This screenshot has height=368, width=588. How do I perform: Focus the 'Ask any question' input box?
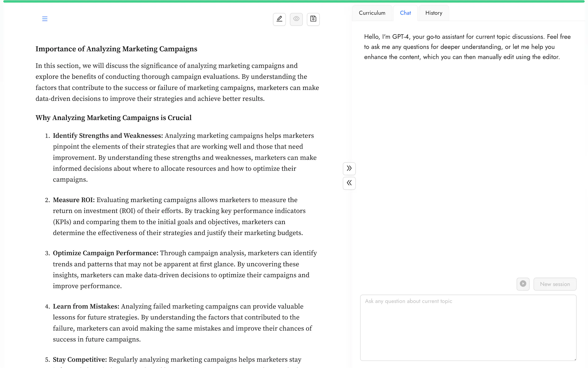coord(468,327)
